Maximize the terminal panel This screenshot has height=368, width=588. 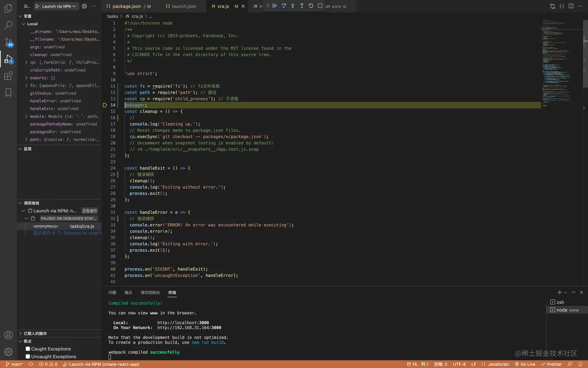tap(574, 292)
